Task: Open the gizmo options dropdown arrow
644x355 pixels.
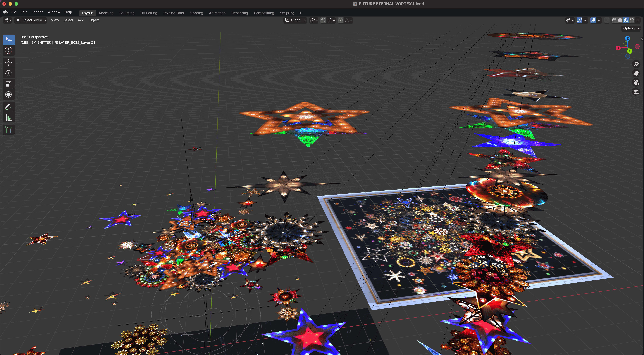Action: click(x=585, y=20)
